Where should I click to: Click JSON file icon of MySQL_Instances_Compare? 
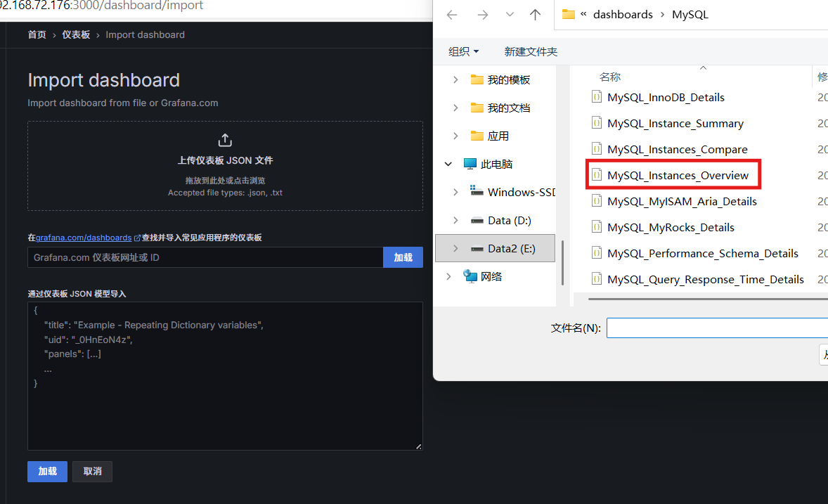tap(597, 148)
